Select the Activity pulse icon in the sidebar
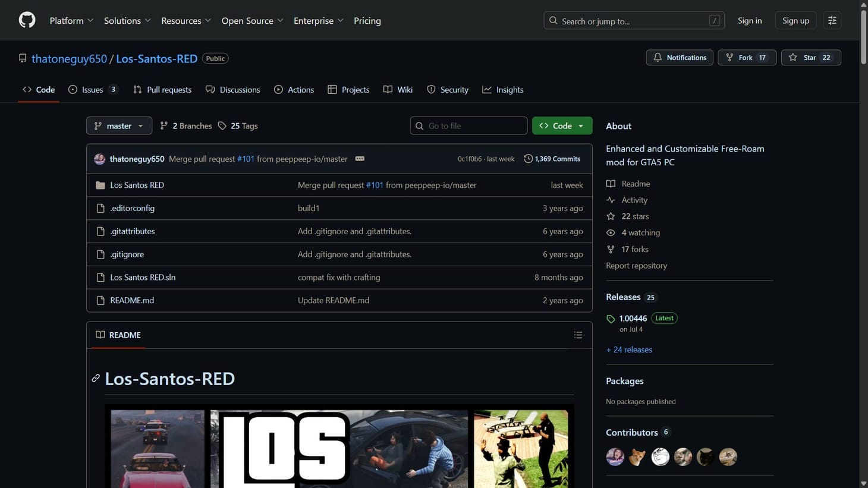This screenshot has height=488, width=868. coord(611,200)
